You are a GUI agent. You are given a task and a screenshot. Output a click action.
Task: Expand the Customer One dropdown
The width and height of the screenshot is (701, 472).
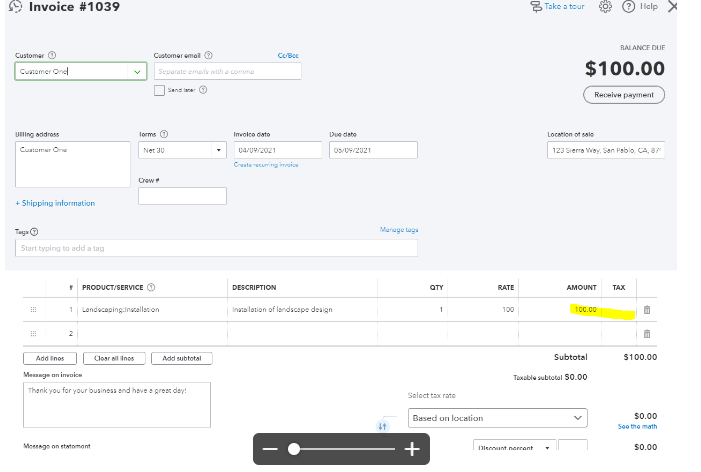(x=137, y=71)
